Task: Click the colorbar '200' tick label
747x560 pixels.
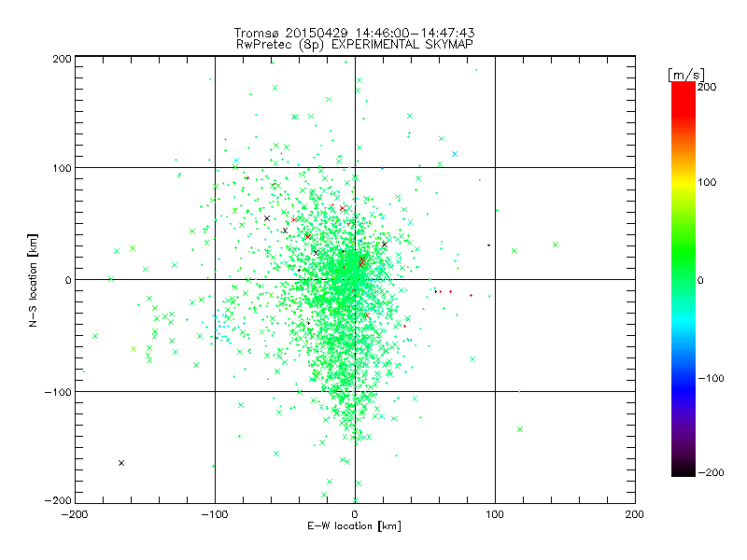Action: [708, 87]
